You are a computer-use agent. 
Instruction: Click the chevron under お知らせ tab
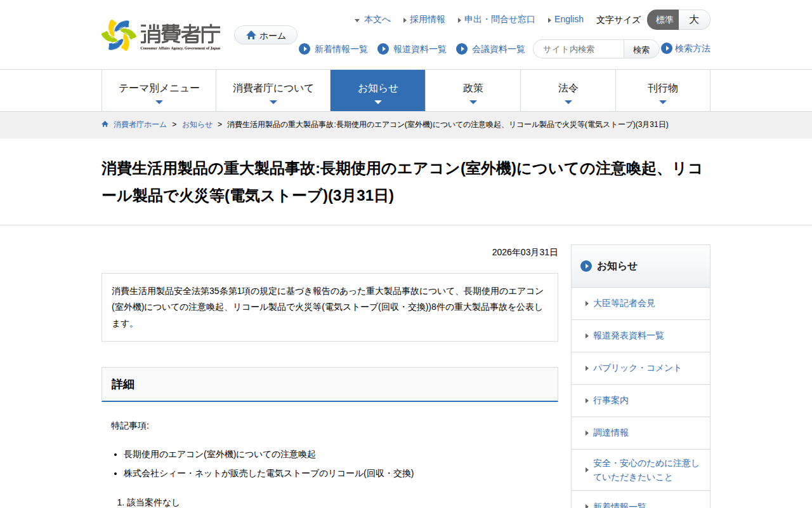click(378, 102)
